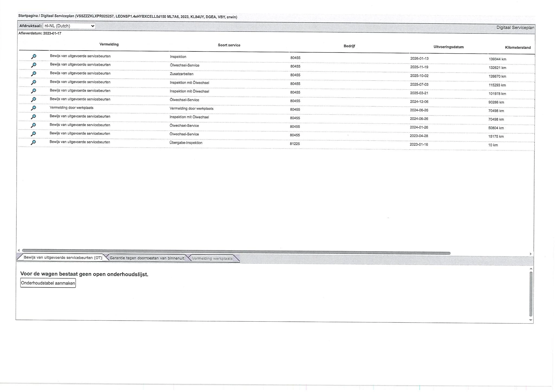Screen dimensions: 555x392
Task: Click the right arrow of horizontal scrollbar
Action: [531, 254]
